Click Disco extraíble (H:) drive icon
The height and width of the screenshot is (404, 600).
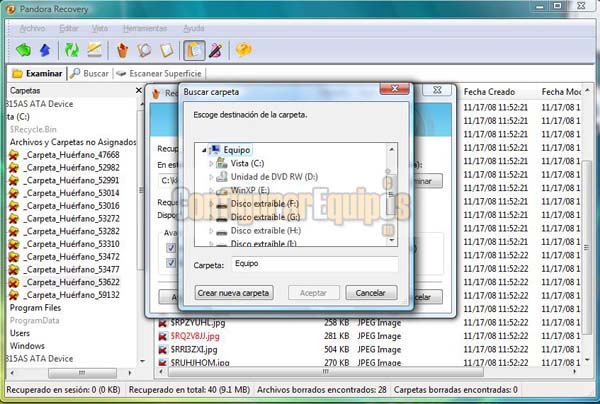click(x=222, y=231)
